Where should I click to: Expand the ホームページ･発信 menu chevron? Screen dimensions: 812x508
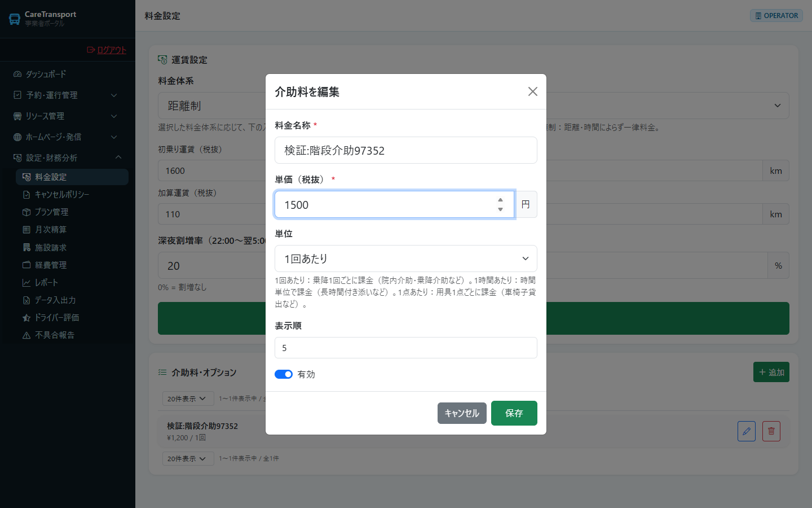(x=114, y=137)
